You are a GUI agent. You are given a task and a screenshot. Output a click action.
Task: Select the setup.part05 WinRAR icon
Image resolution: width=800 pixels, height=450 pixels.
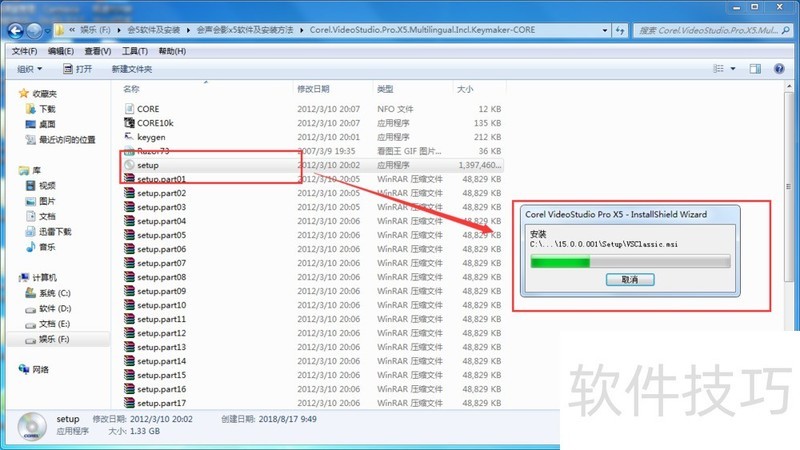pos(129,235)
